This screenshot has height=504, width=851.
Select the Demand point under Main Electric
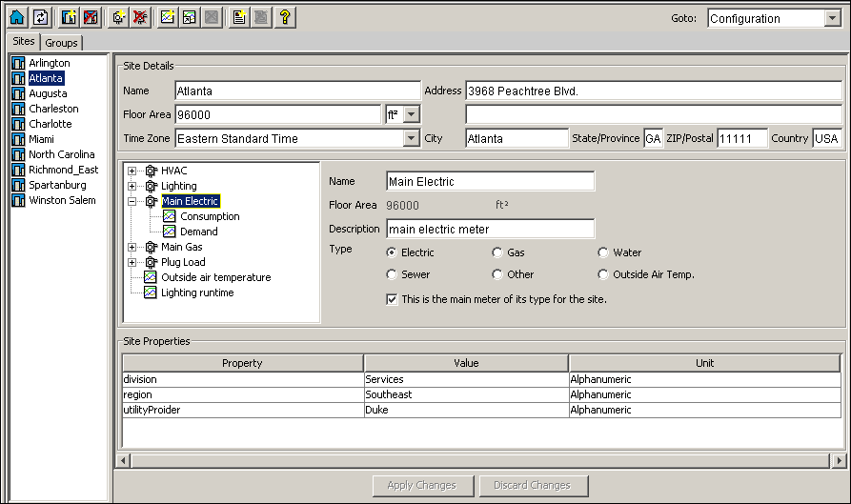(198, 232)
